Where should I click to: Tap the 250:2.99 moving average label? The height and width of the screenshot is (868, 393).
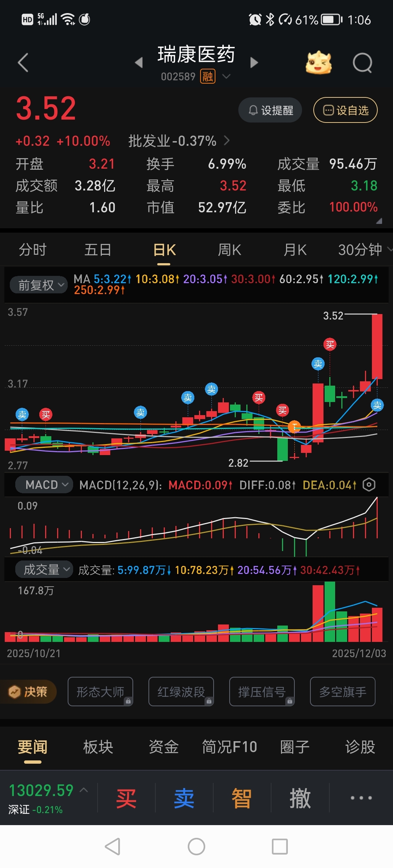(99, 290)
